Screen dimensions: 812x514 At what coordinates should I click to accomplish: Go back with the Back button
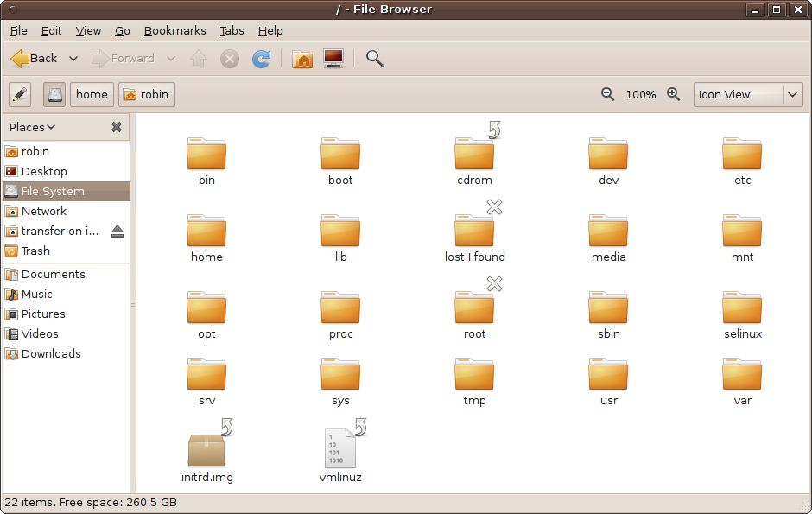point(35,58)
